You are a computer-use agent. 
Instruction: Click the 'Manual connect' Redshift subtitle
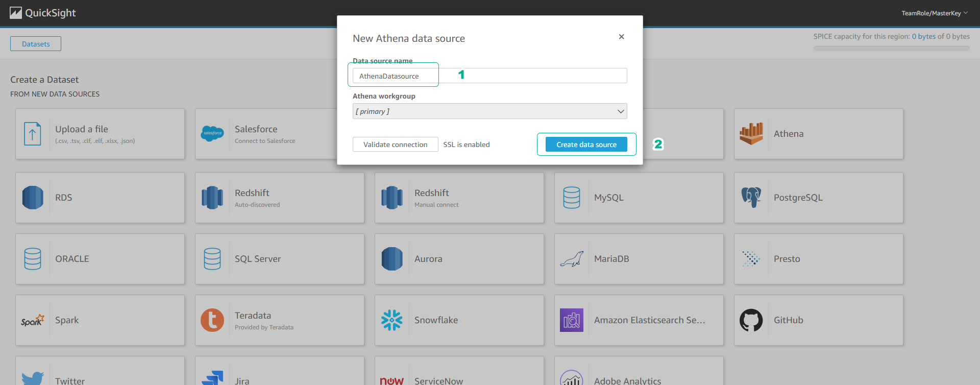(x=436, y=205)
